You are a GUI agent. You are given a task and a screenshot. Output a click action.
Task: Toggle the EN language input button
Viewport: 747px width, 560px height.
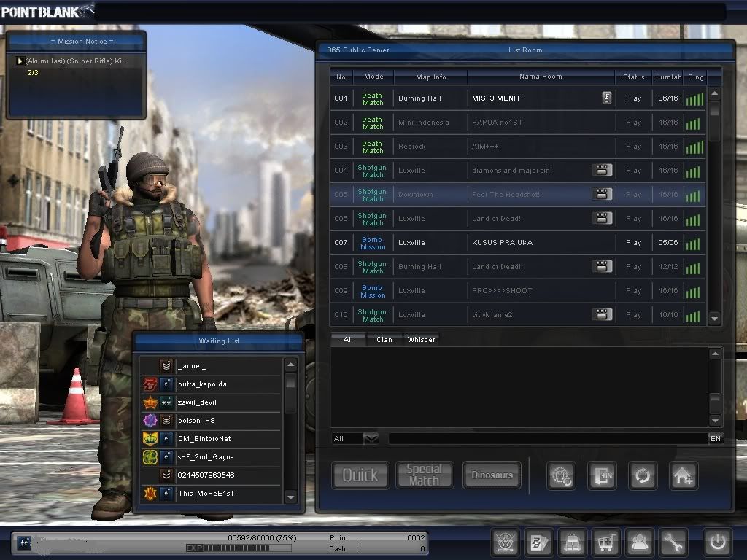click(716, 438)
